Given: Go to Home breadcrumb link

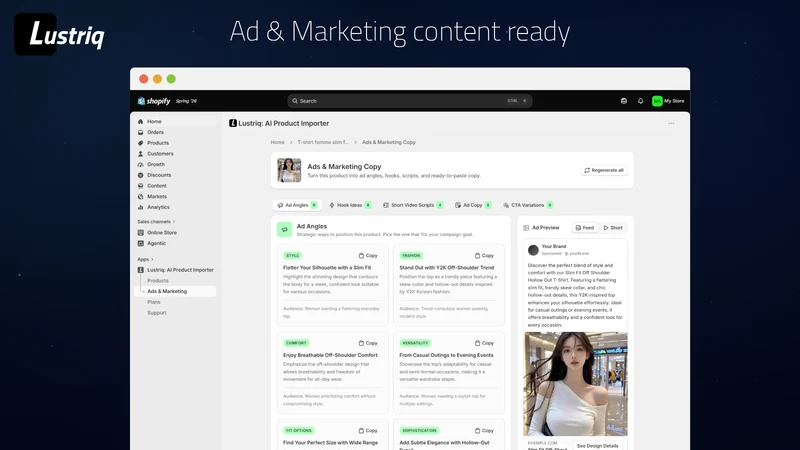Looking at the screenshot, I should click(278, 142).
